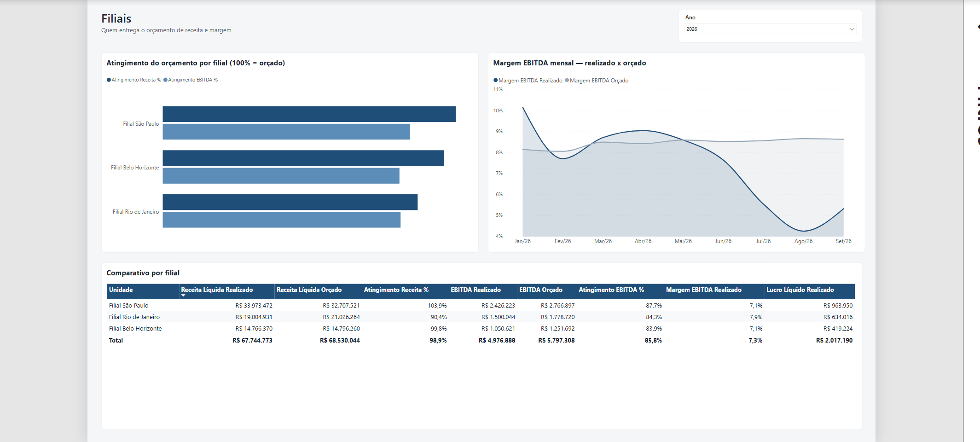980x442 pixels.
Task: Select Filial Belo Horizonte table row name
Action: (x=135, y=328)
